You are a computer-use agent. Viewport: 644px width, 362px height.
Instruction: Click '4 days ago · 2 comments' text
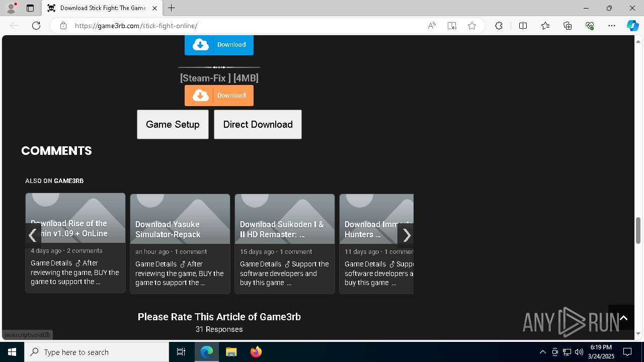point(66,251)
